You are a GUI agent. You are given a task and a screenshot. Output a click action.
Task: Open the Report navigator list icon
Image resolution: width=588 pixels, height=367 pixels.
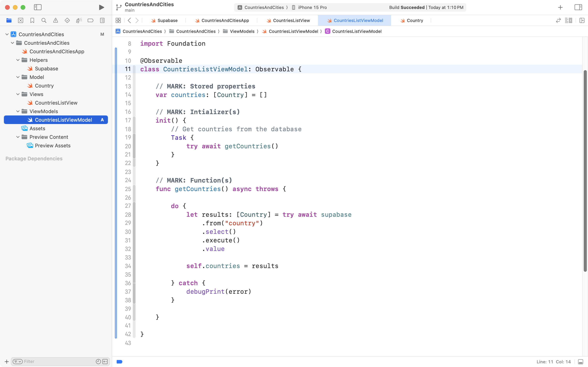tap(102, 20)
